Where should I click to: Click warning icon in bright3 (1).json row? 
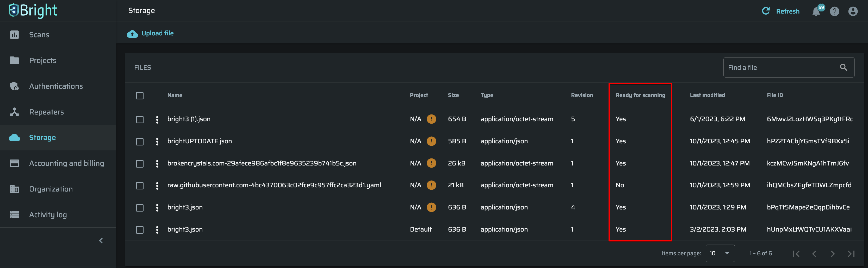pyautogui.click(x=431, y=119)
